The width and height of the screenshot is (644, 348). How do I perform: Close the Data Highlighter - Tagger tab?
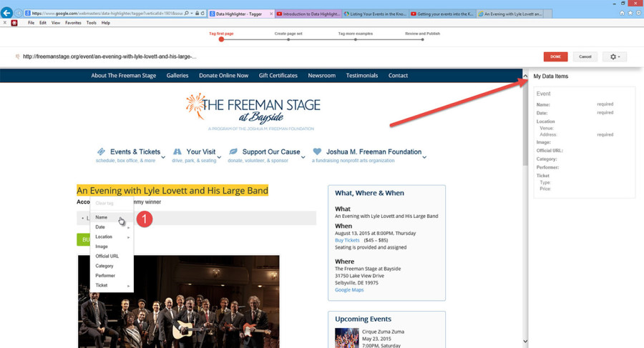[x=271, y=14]
